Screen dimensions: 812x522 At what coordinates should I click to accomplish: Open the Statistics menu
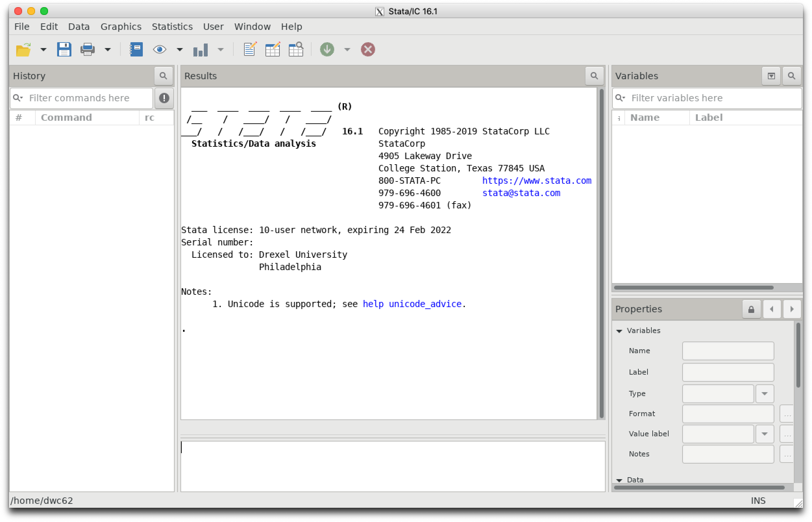[x=172, y=26]
